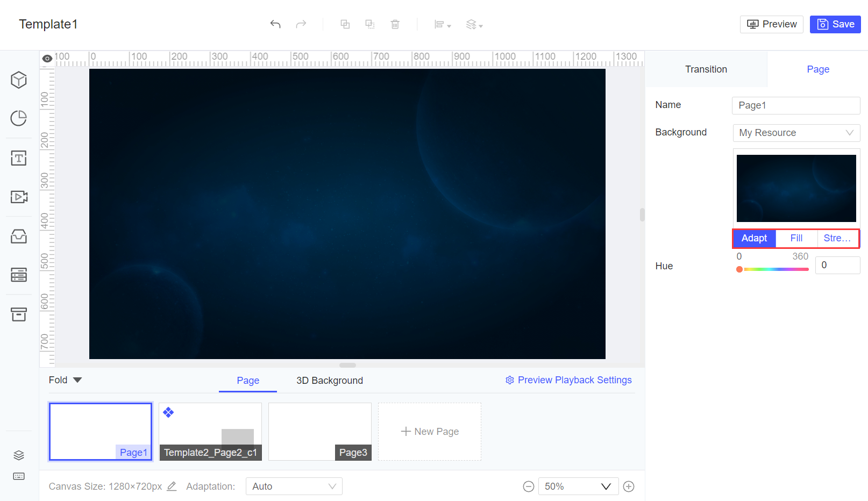Screen dimensions: 868x501
Task: Open Preview Playback Settings
Action: click(568, 380)
